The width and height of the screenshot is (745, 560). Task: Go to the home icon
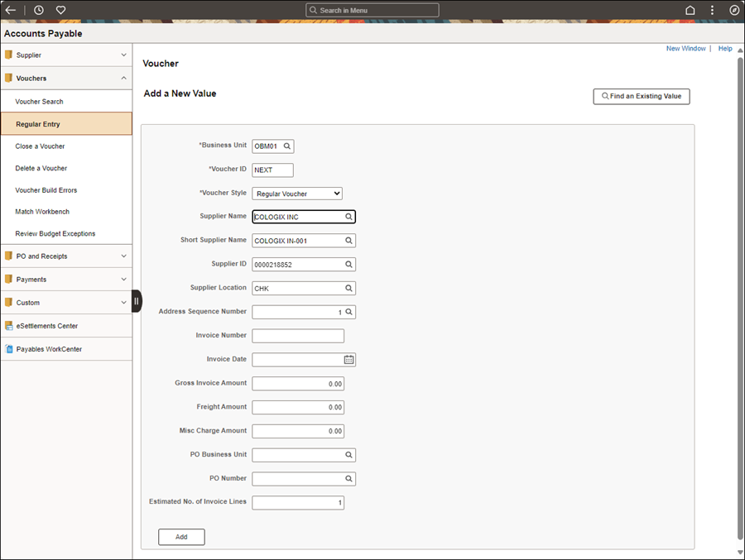click(x=690, y=10)
